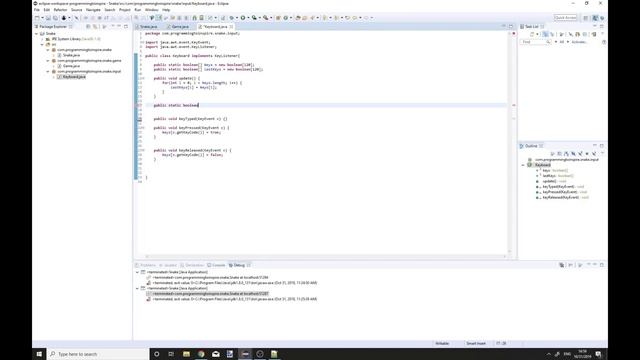Viewport: 640px width, 360px height.
Task: Click the Save toolbar icon
Action: pyautogui.click(x=48, y=18)
